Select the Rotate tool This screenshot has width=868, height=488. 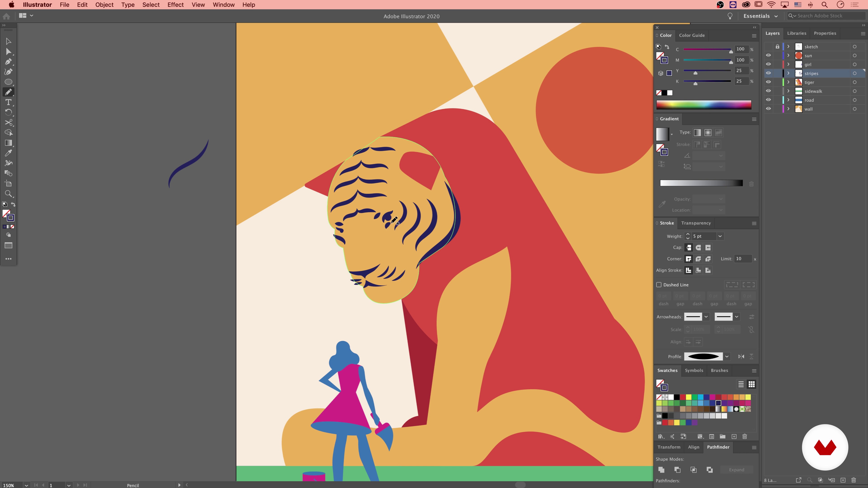point(8,112)
